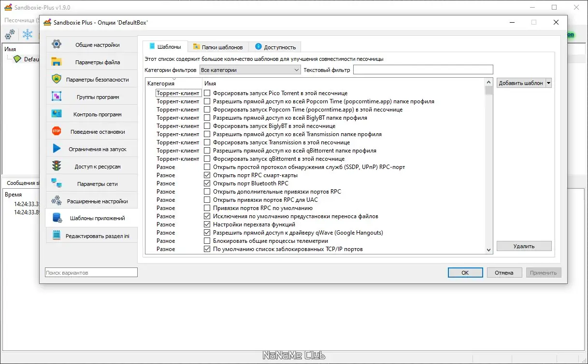This screenshot has width=588, height=364.
Task: Check Форсировать запуск Popcorn Time в этой песочнице
Action: pos(207,110)
